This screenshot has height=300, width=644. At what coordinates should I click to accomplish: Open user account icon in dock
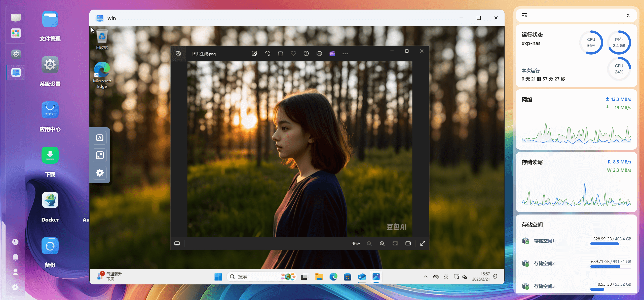[x=15, y=272]
